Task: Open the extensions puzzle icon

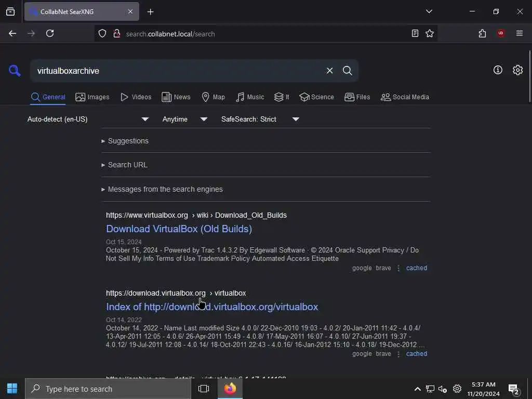Action: point(482,33)
